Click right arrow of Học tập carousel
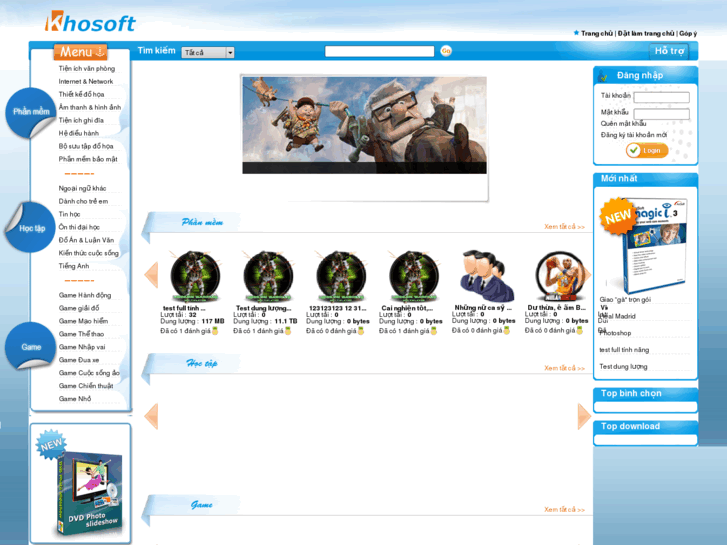 [584, 416]
